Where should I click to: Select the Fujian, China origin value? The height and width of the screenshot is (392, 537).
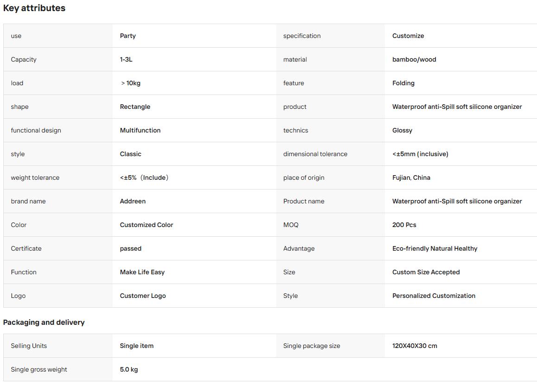point(411,177)
